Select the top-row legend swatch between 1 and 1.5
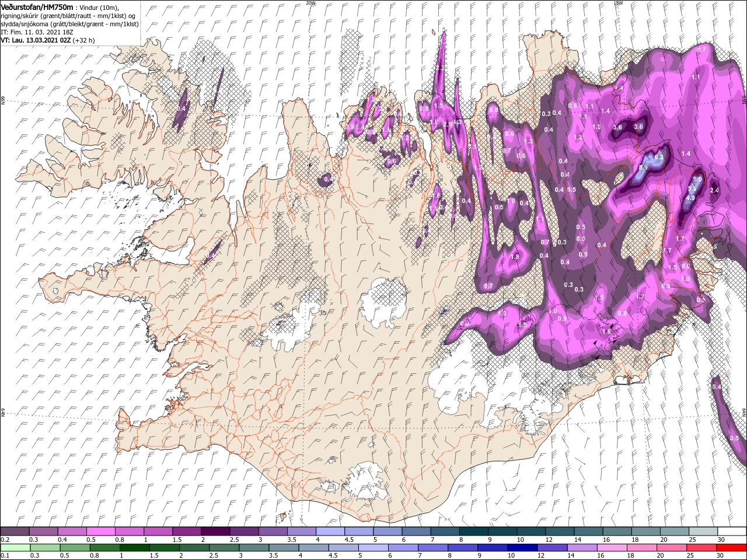Image resolution: width=747 pixels, height=560 pixels. pos(158,531)
